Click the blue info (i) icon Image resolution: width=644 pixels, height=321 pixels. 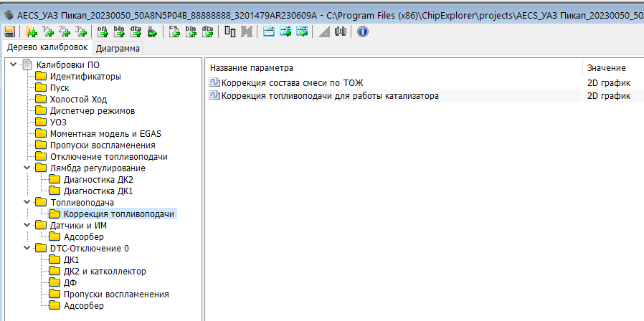363,32
